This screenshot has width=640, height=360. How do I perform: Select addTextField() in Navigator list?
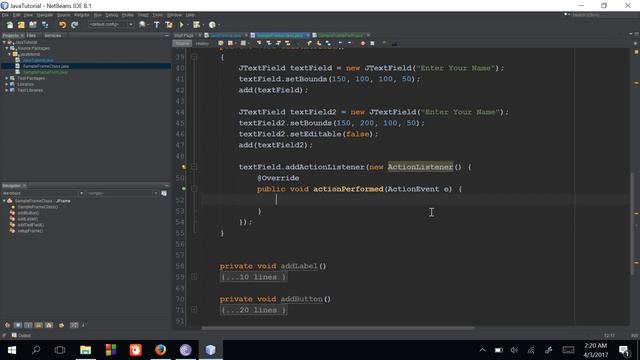pos(31,225)
